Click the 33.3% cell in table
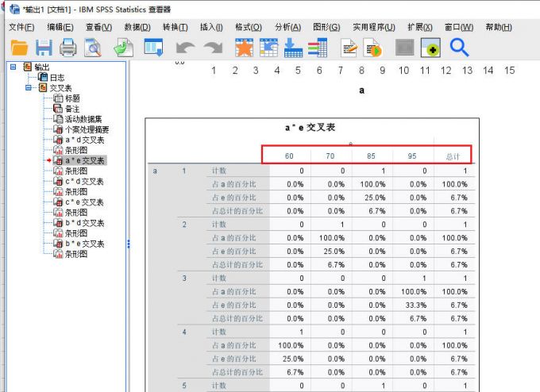Viewport: 540px width, 392px height. [416, 306]
